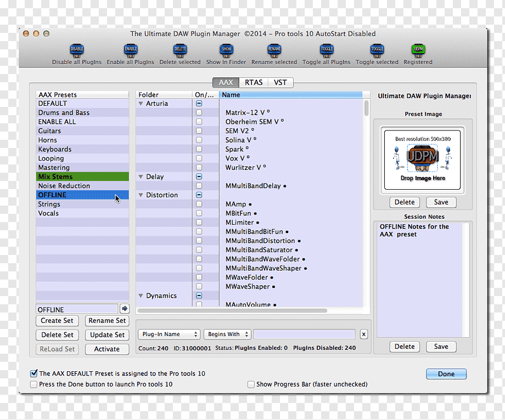The width and height of the screenshot is (505, 420).
Task: Select the Noise Reduction preset
Action: click(82, 186)
